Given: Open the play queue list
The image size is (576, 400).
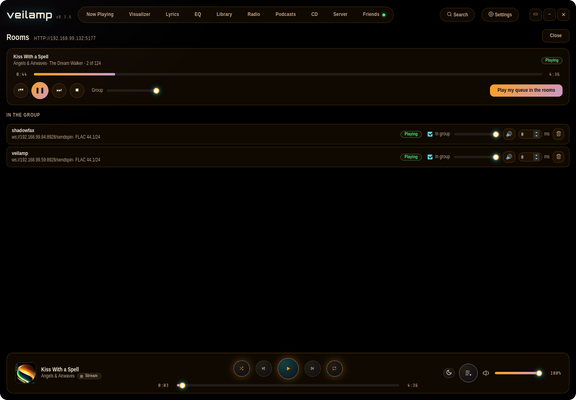Looking at the screenshot, I should [x=468, y=373].
